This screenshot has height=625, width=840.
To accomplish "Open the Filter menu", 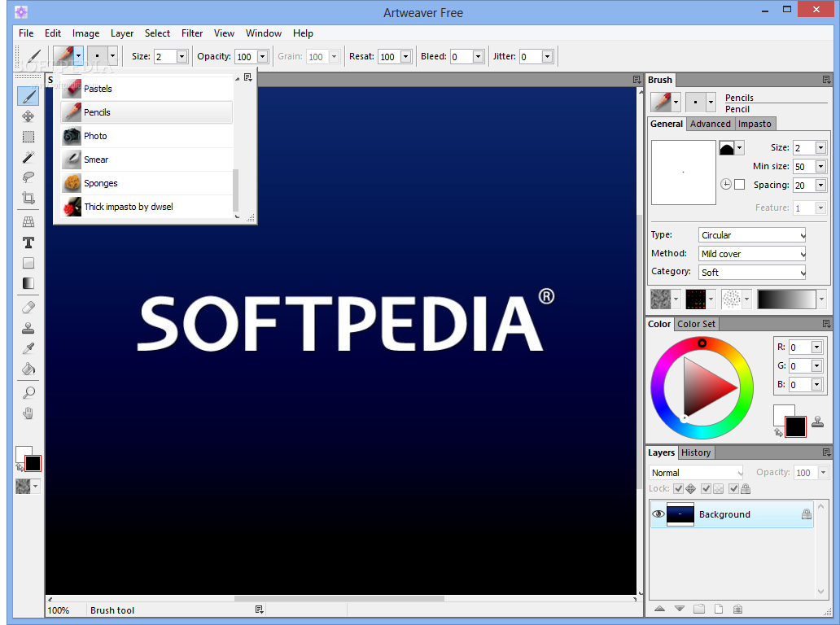I will pyautogui.click(x=192, y=33).
